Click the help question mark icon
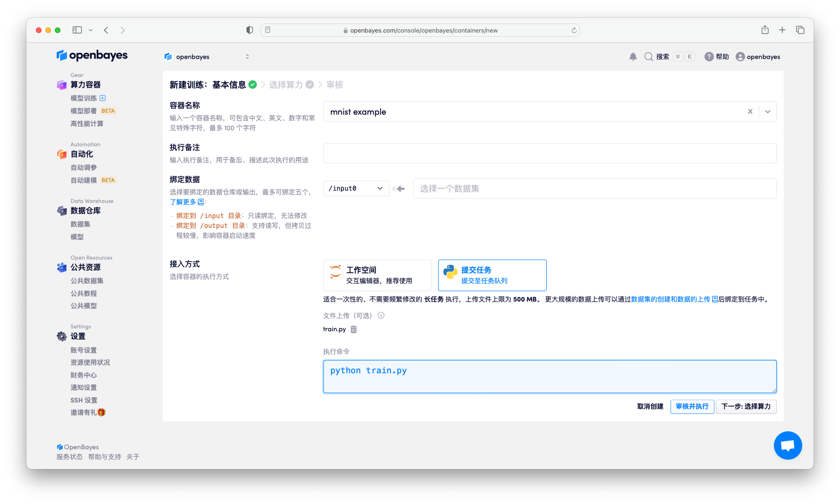 point(709,57)
